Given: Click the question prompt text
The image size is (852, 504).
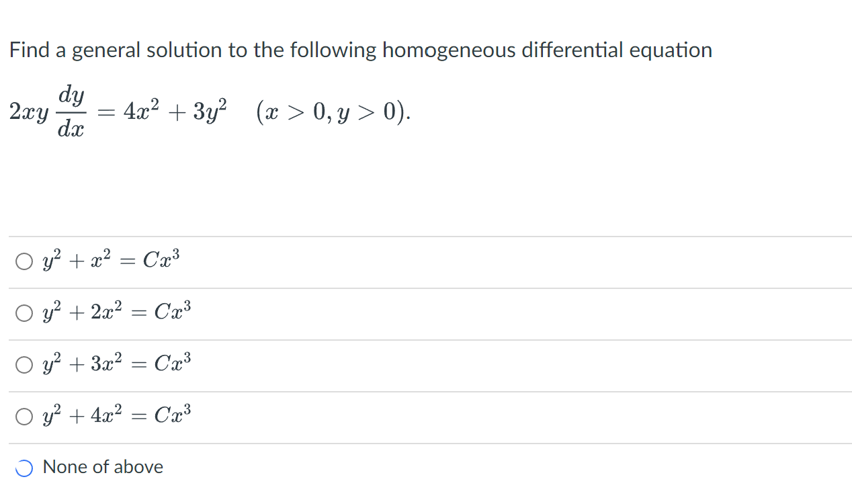Looking at the screenshot, I should point(360,50).
